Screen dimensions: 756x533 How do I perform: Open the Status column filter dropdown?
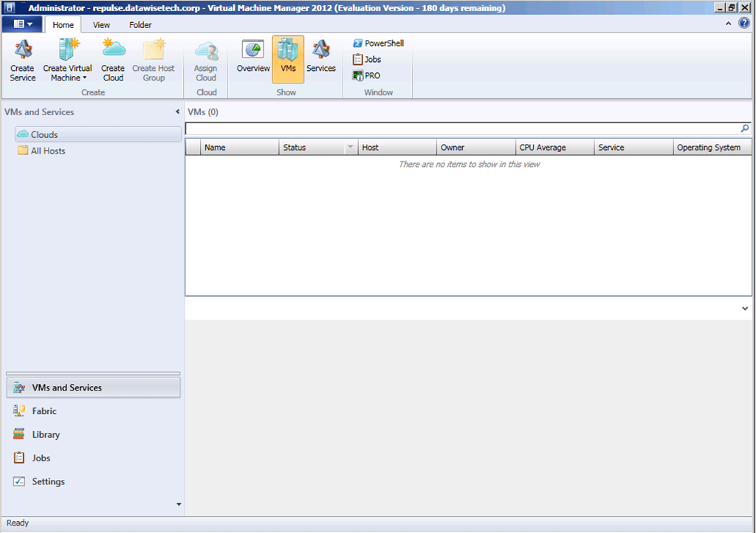(x=351, y=147)
